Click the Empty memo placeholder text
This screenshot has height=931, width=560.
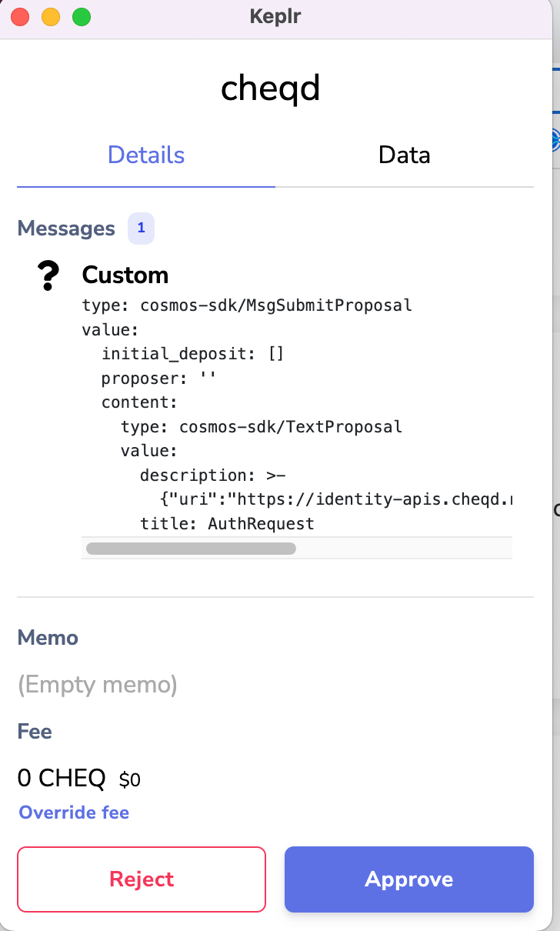pos(98,685)
